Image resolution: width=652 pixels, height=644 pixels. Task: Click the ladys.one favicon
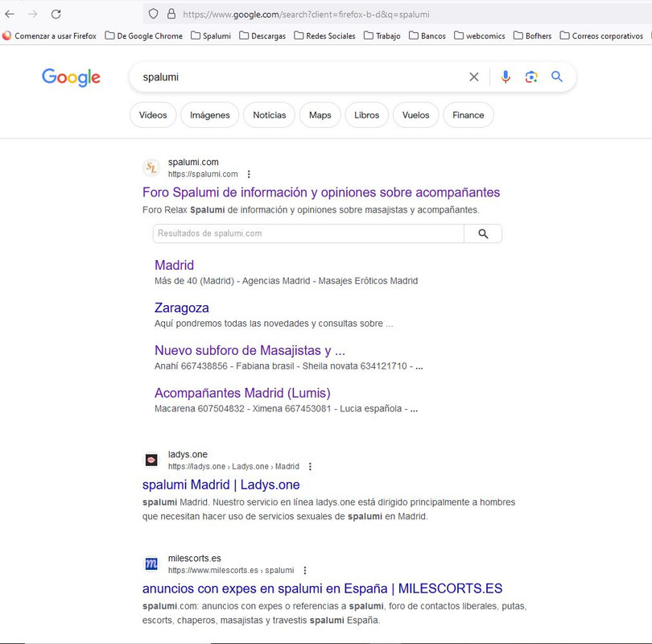coord(151,460)
